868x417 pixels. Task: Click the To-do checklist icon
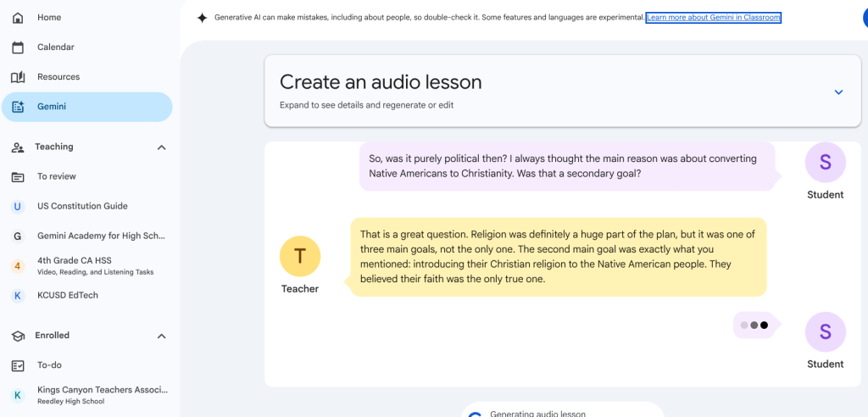coord(18,365)
